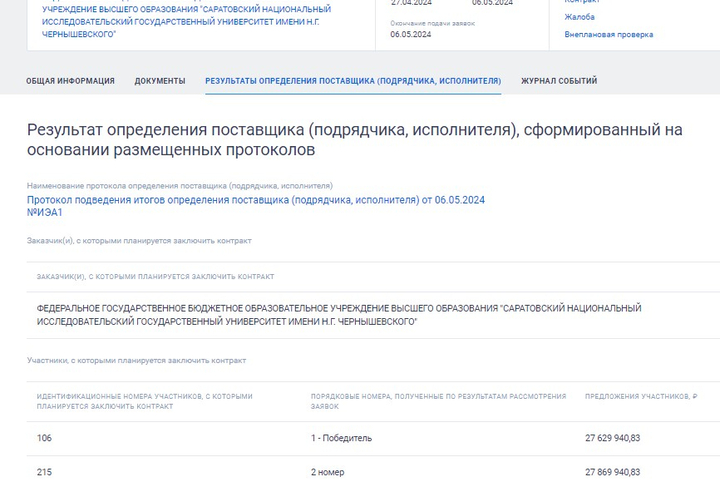The height and width of the screenshot is (480, 720).
Task: Select participant ID 106 cell
Action: 45,438
